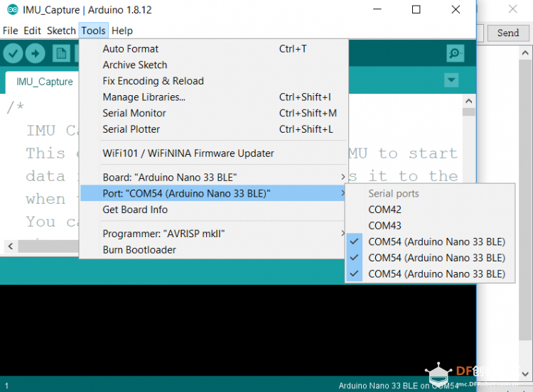Open the Edit menu
Image resolution: width=533 pixels, height=392 pixels.
click(32, 31)
